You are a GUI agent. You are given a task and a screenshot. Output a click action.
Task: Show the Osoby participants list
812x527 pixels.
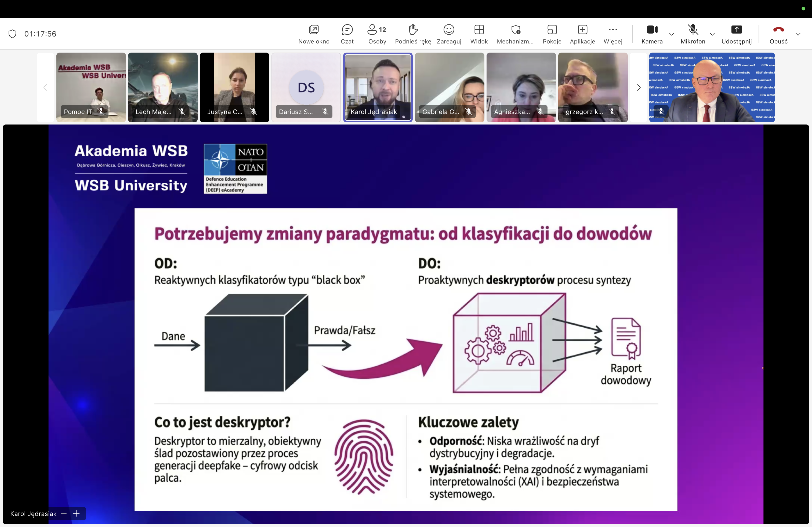point(377,34)
